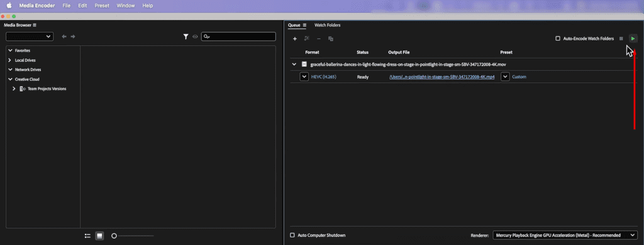The height and width of the screenshot is (245, 644).
Task: Open the HEVC (H.265) format settings link
Action: click(x=324, y=77)
